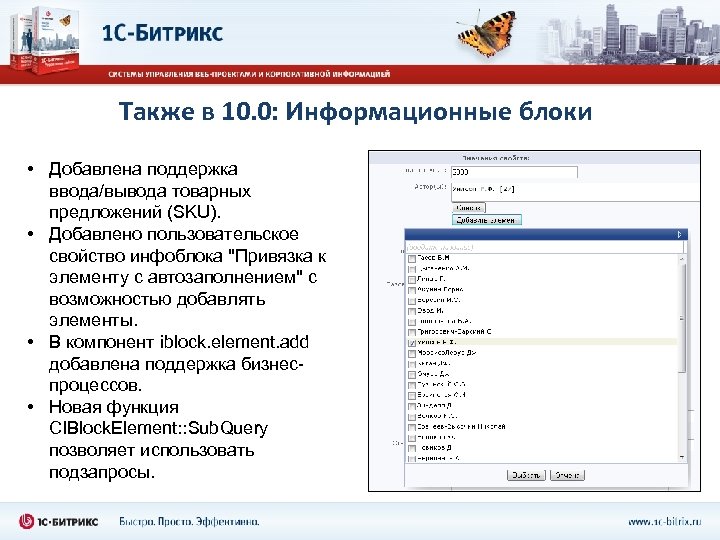Screen dimensions: 720x540
Task: Click the blue arrow icon in the popup header
Action: click(x=680, y=235)
